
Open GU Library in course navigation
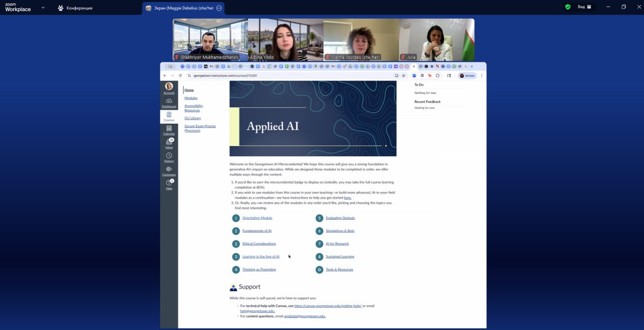click(192, 118)
